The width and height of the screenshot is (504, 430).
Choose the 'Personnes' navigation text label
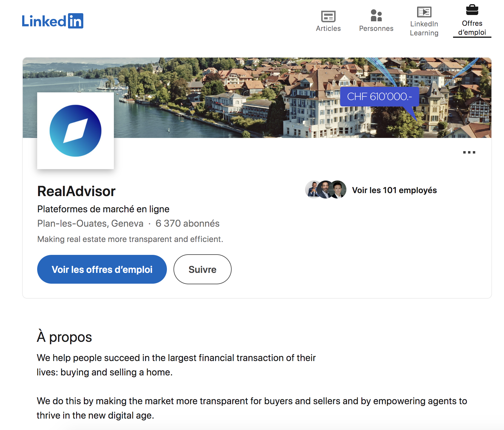376,28
